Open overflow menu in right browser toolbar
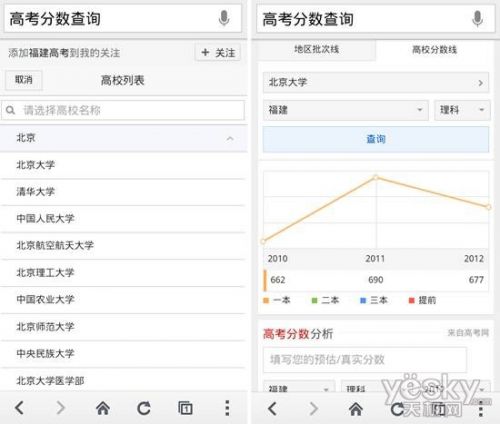This screenshot has height=424, width=500. [481, 409]
